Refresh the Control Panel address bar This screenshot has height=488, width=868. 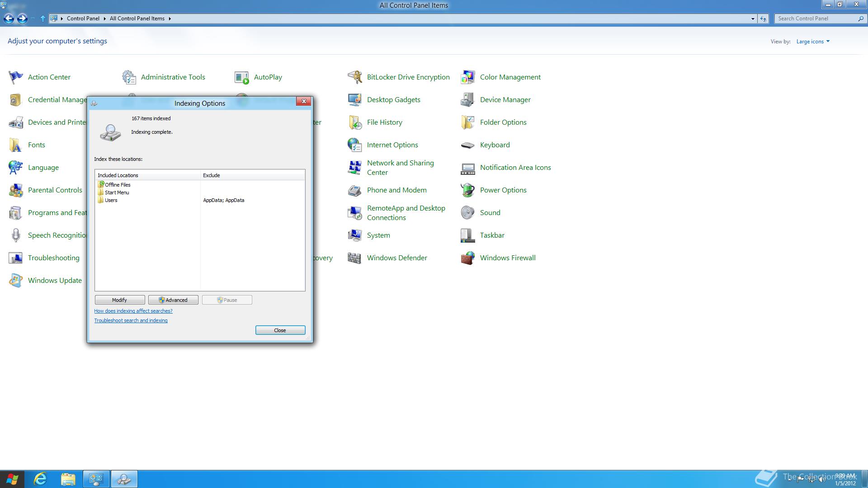763,19
